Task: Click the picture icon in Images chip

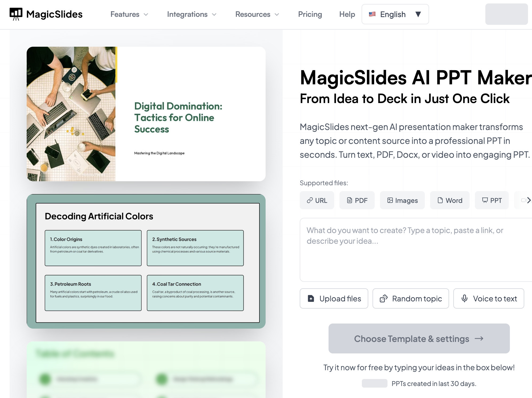Action: [390, 200]
